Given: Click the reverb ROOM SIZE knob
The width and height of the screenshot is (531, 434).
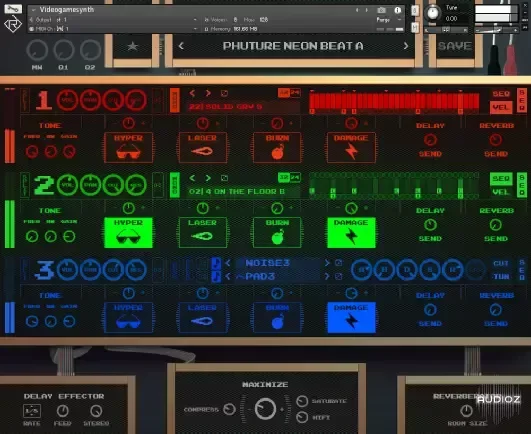Looking at the screenshot, I should click(466, 411).
